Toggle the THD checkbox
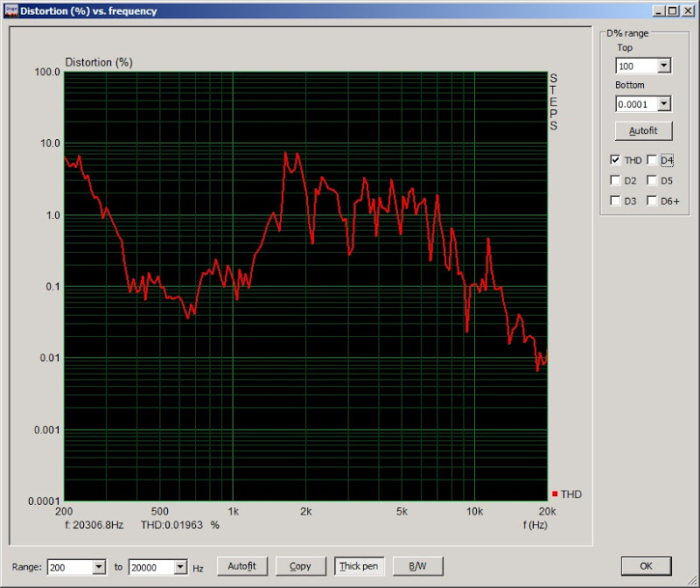700x588 pixels. tap(615, 160)
